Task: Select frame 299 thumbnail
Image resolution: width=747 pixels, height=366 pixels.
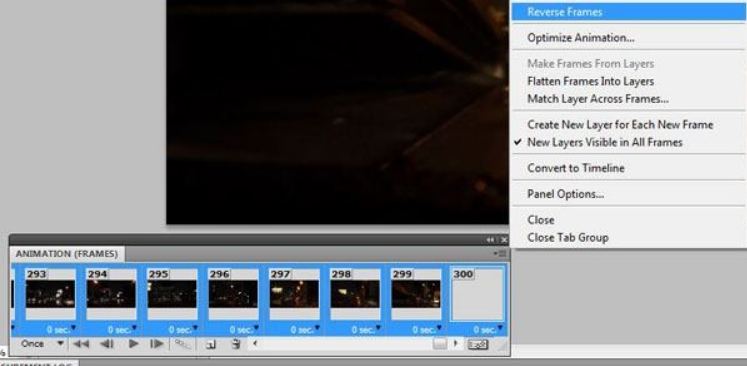Action: pyautogui.click(x=416, y=294)
